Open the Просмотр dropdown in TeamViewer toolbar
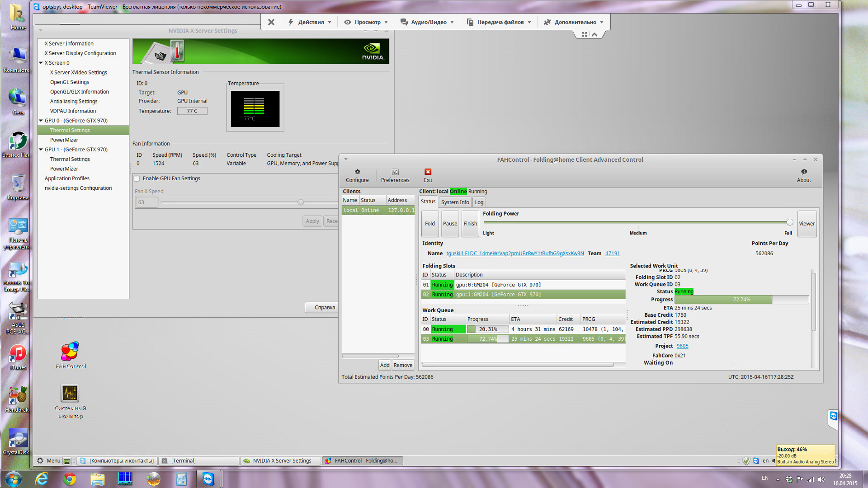 (367, 22)
